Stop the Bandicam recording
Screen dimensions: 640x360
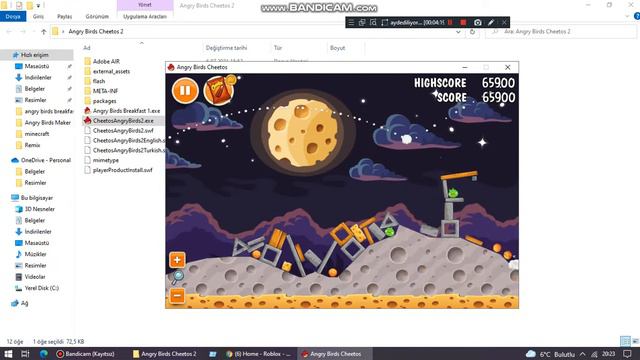tap(463, 22)
